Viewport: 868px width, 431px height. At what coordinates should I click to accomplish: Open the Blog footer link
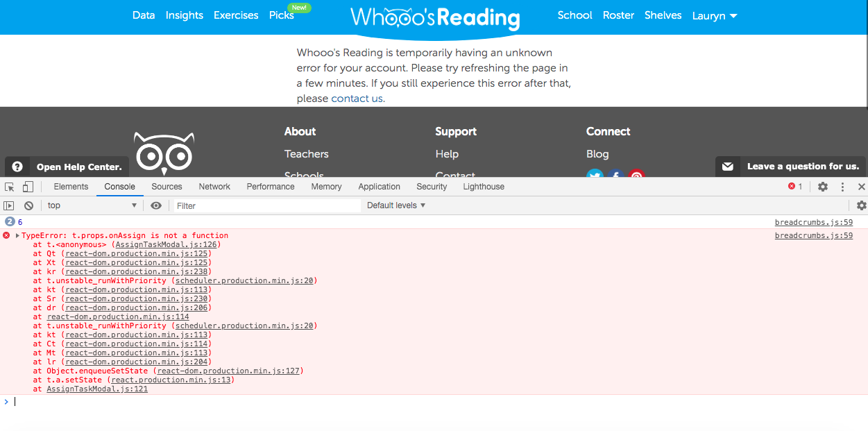tap(597, 154)
